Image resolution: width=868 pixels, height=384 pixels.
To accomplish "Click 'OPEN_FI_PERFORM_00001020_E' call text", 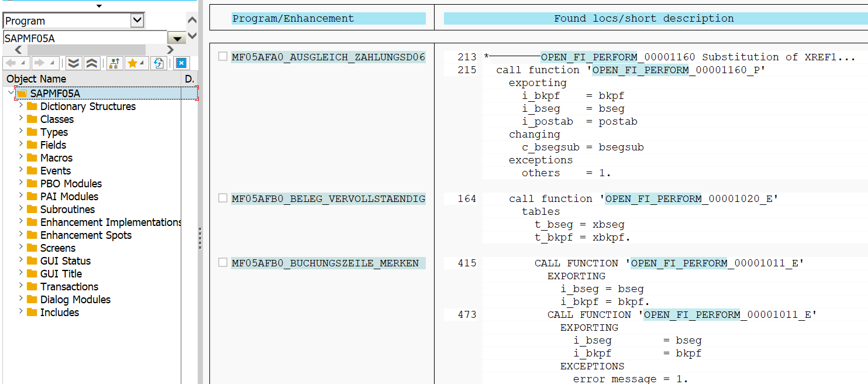I will coord(689,198).
